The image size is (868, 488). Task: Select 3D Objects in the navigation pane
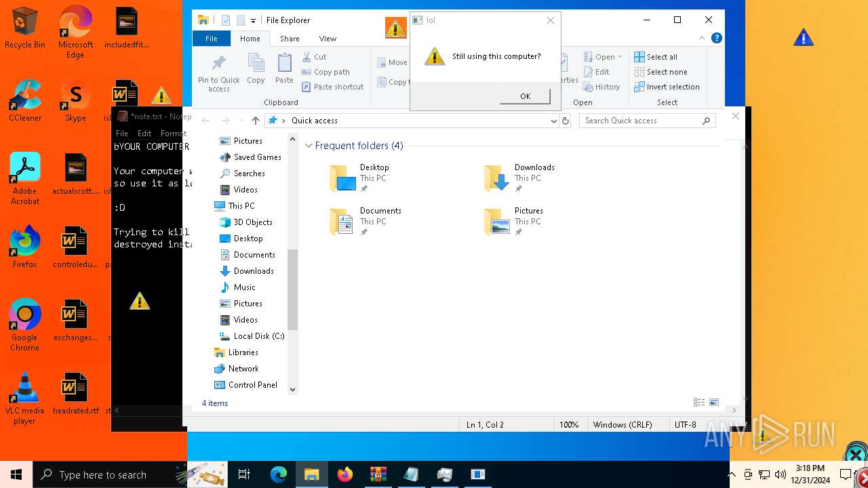click(x=246, y=222)
